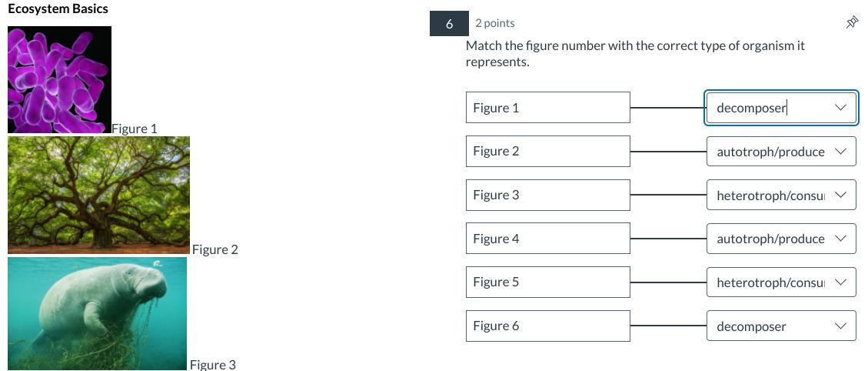Click the Figure 5 prompt box
Screen dimensions: 868x371
coord(547,282)
